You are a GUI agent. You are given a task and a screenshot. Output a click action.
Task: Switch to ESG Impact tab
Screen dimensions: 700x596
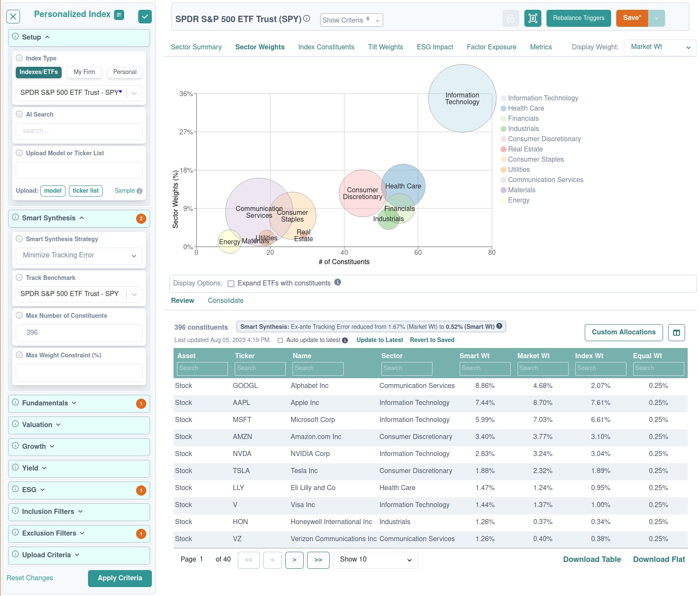[435, 47]
